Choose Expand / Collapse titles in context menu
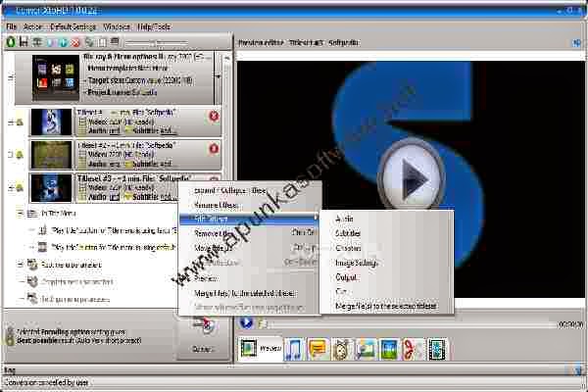 click(249, 190)
